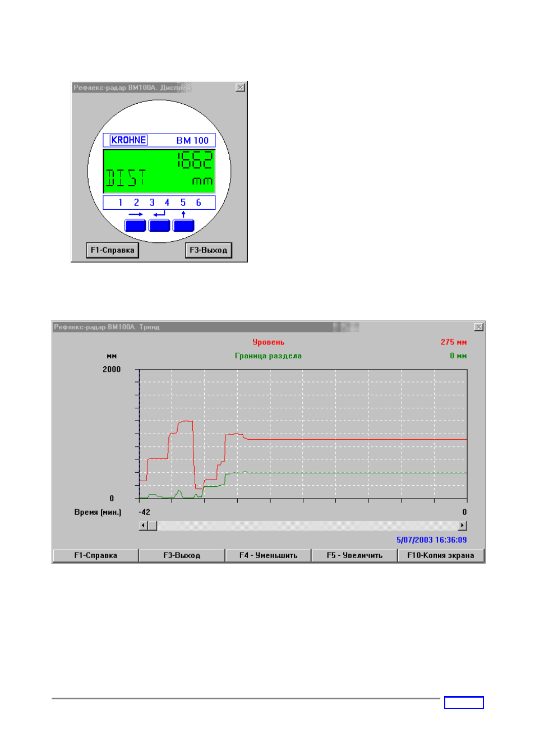
Task: Close the Тренд window
Action: tap(479, 327)
